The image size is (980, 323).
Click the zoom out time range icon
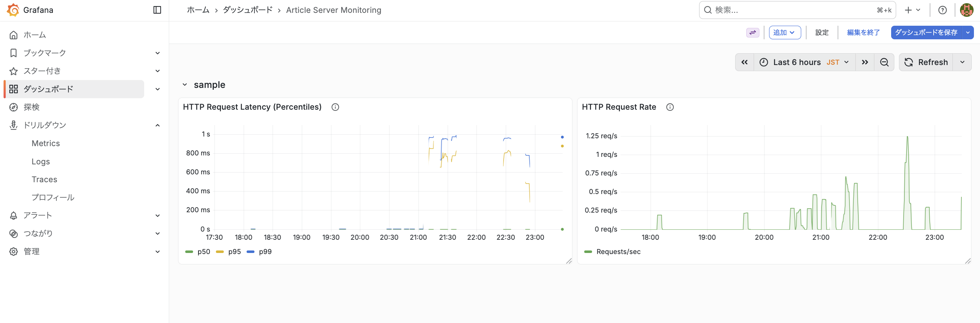coord(884,62)
